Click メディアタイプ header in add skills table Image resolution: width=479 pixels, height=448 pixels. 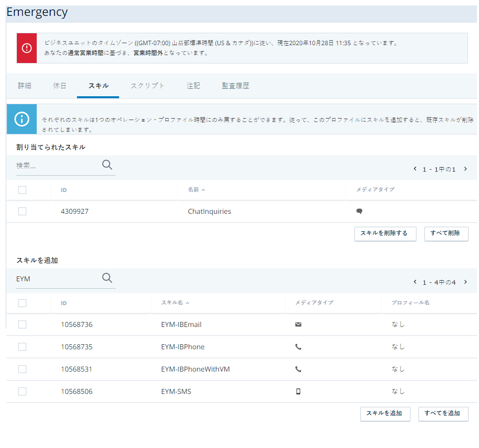(x=314, y=303)
